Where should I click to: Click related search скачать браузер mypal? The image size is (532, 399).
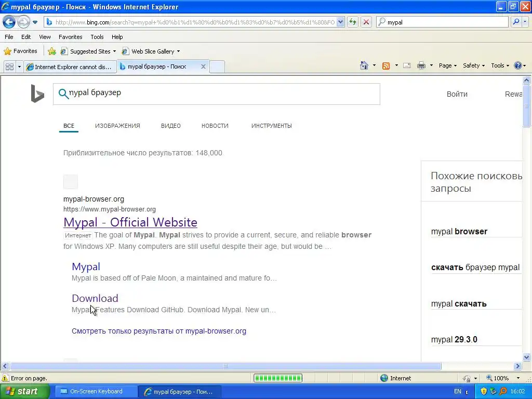(475, 268)
